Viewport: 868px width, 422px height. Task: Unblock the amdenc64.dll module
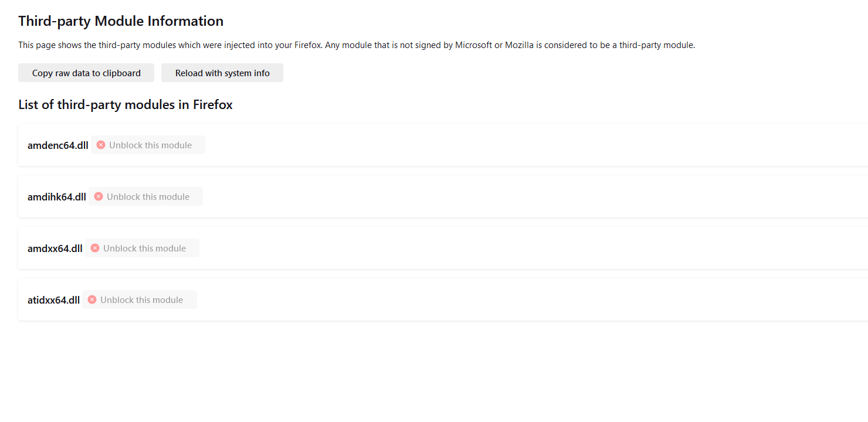tap(150, 145)
